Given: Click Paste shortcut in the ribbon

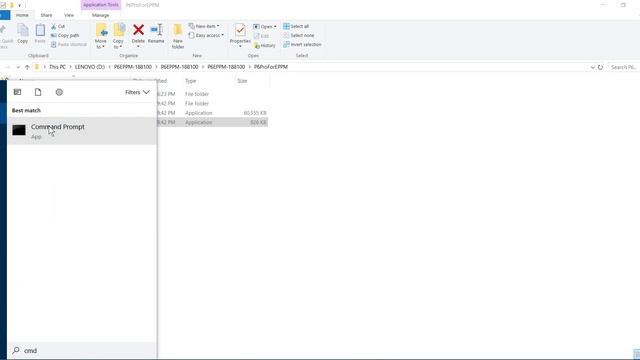Looking at the screenshot, I should pos(69,44).
